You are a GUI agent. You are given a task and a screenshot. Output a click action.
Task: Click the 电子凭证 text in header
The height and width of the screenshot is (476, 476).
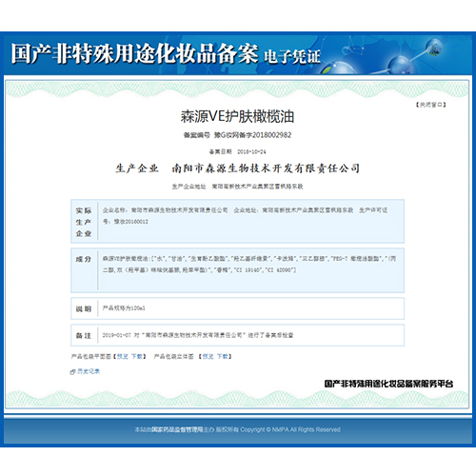[292, 56]
